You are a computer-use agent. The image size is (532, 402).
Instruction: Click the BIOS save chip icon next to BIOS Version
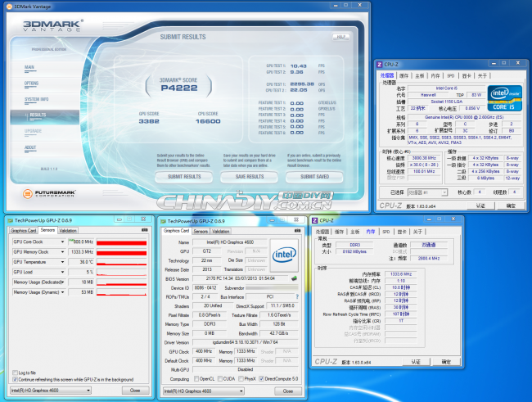(294, 278)
